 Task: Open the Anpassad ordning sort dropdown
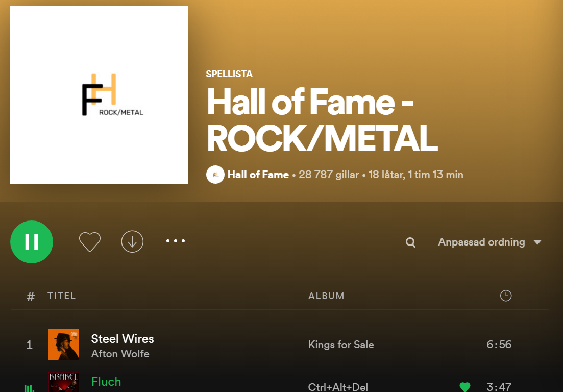pyautogui.click(x=489, y=242)
